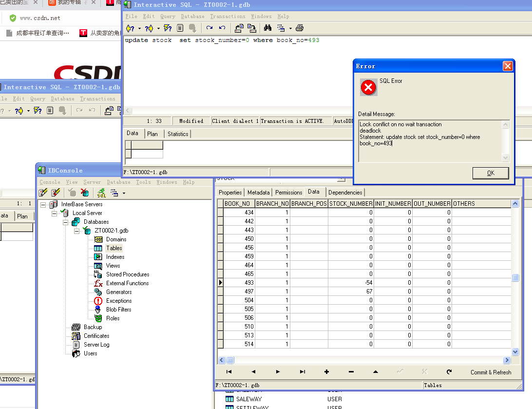Click data grid horizontal scrollbar right arrow
Image resolution: width=532 pixels, height=409 pixels.
(507, 360)
